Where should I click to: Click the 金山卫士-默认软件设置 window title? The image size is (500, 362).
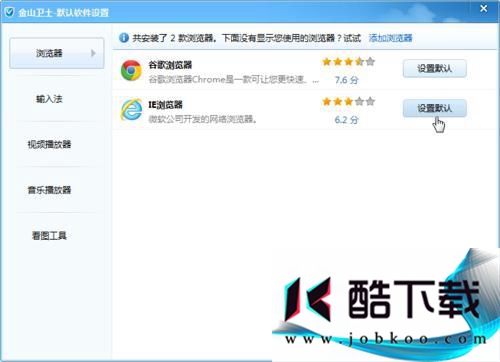tap(64, 13)
